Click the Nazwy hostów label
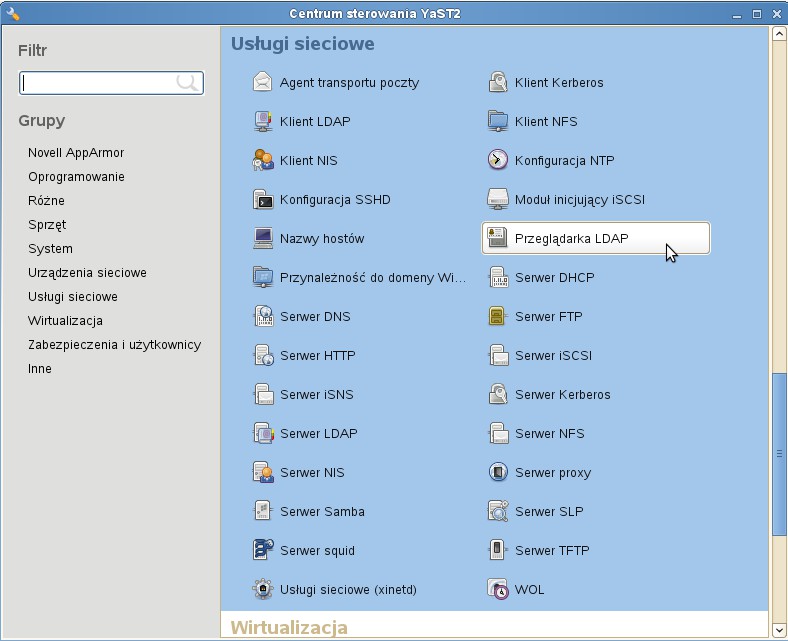 click(x=322, y=239)
